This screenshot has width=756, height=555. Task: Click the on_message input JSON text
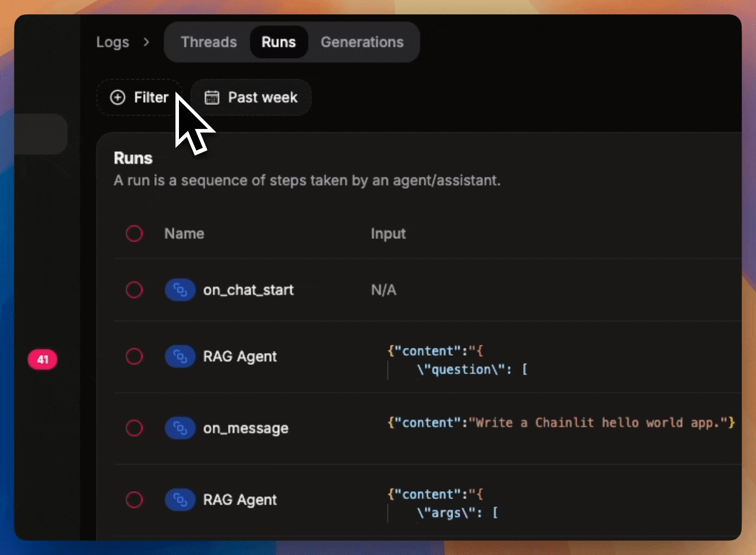click(x=561, y=422)
